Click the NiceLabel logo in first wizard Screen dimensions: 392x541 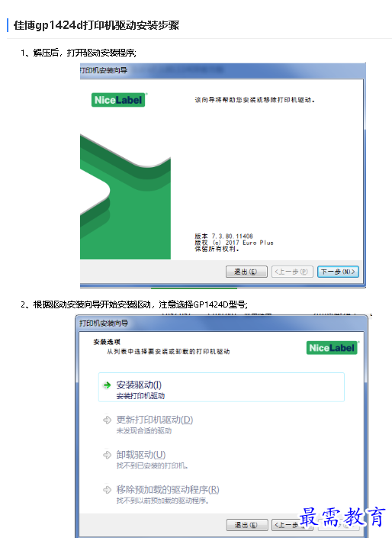[118, 100]
